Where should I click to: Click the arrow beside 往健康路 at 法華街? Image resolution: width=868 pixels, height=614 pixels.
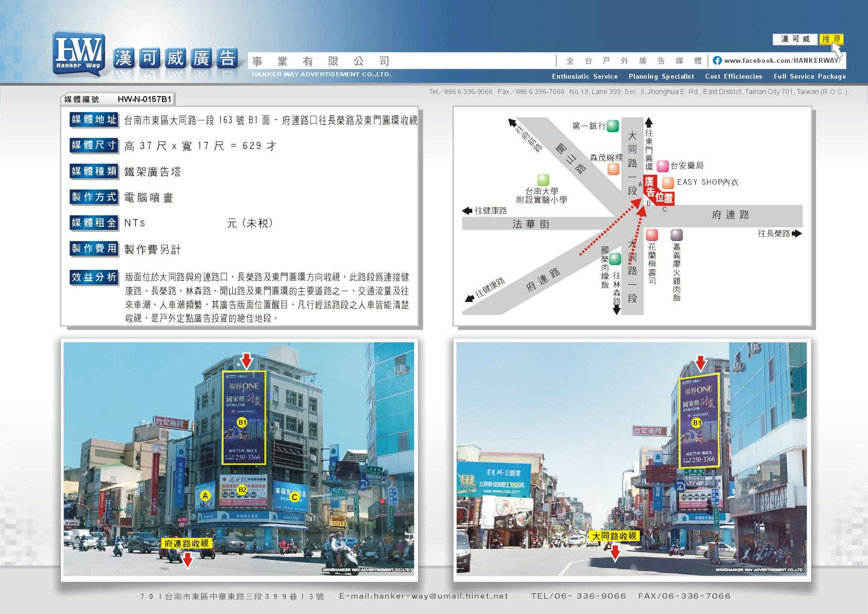pyautogui.click(x=467, y=210)
